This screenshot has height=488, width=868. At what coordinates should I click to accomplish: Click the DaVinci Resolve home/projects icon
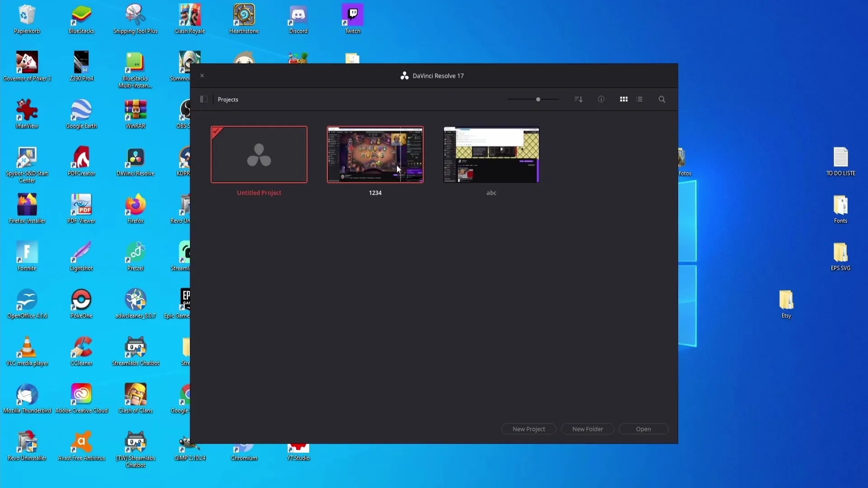203,99
